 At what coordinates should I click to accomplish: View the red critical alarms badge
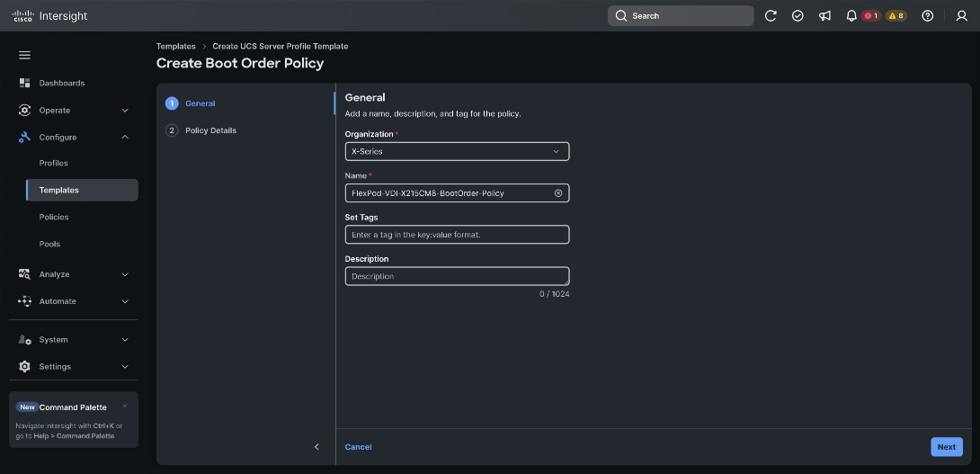tap(871, 15)
